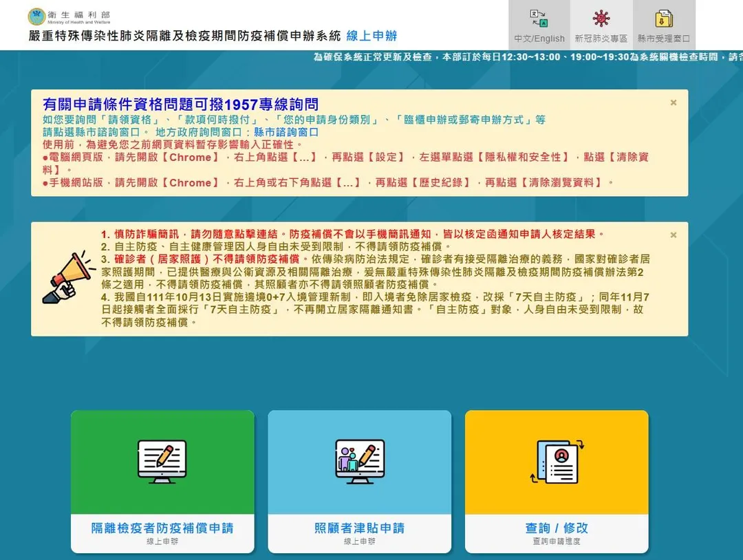Image resolution: width=743 pixels, height=560 pixels.
Task: Click notice item 2 about 自主防疫
Action: [277, 246]
